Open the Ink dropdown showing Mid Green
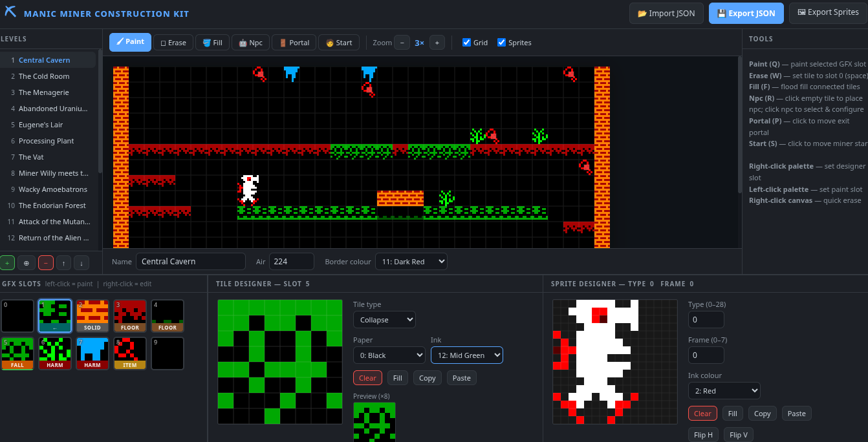868x442 pixels. [x=467, y=355]
